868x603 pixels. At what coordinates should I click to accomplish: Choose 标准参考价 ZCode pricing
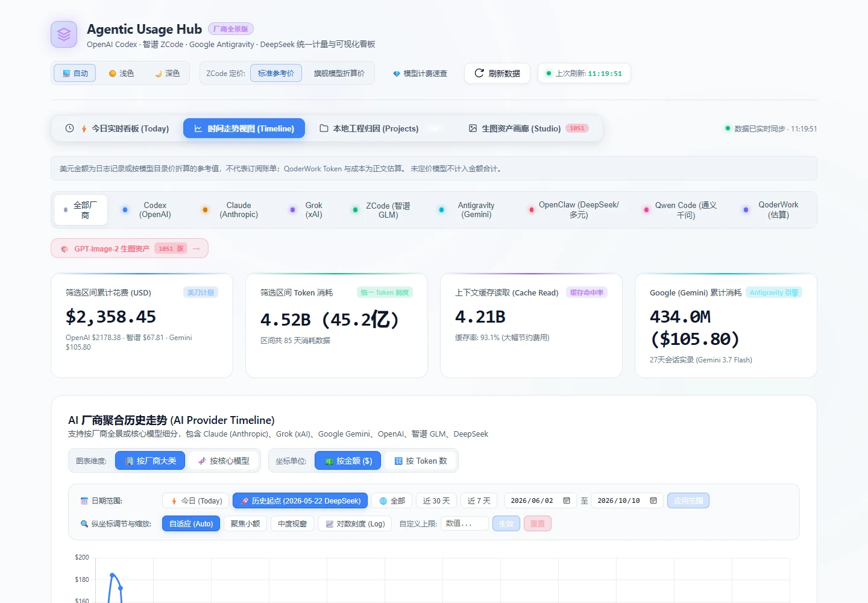point(276,74)
